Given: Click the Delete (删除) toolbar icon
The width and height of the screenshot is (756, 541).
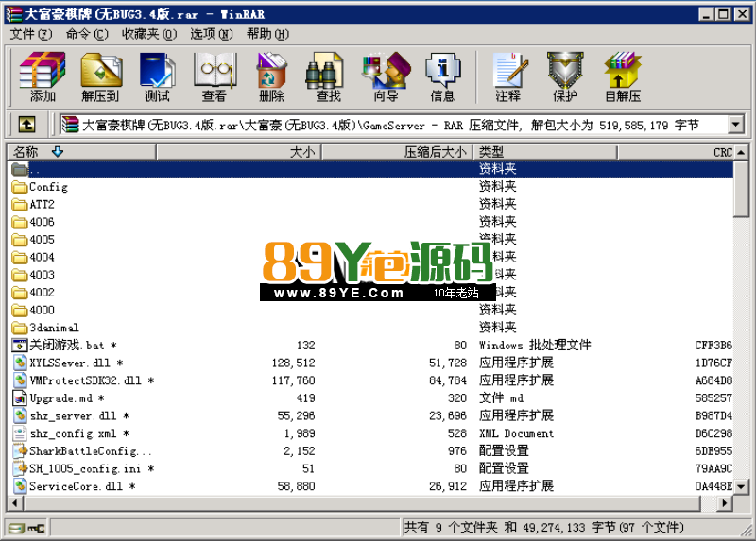Looking at the screenshot, I should [271, 77].
